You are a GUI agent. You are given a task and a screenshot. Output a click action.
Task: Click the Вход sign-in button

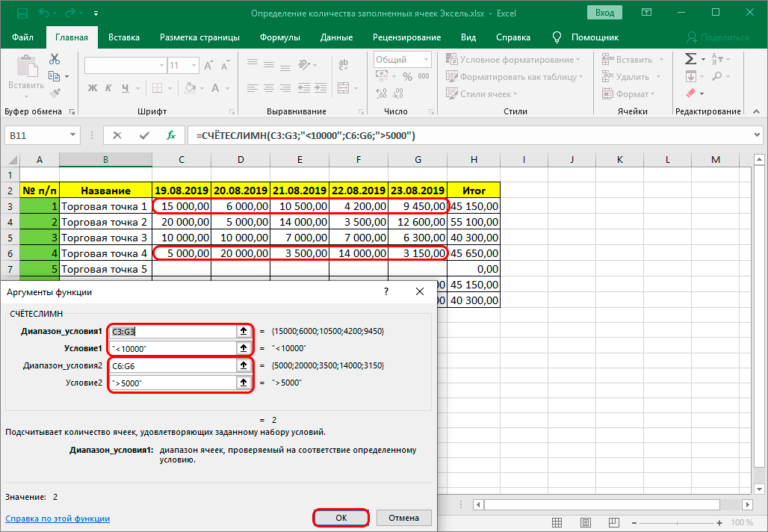[x=604, y=13]
